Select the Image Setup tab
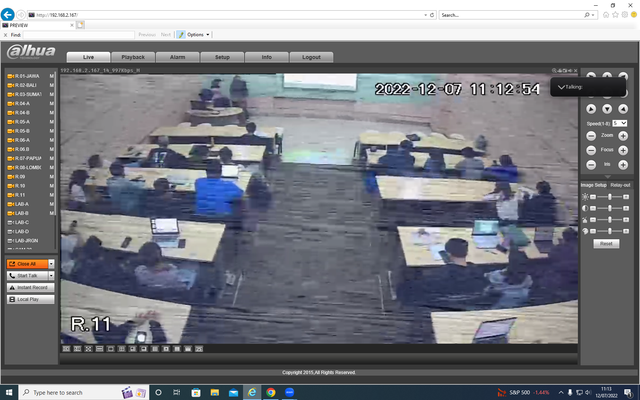640x400 pixels. pyautogui.click(x=594, y=185)
